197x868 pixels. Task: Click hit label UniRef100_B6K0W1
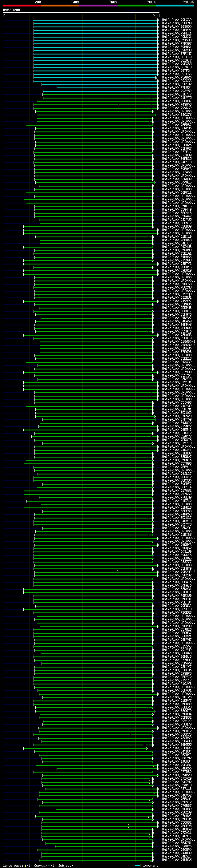coord(177,691)
